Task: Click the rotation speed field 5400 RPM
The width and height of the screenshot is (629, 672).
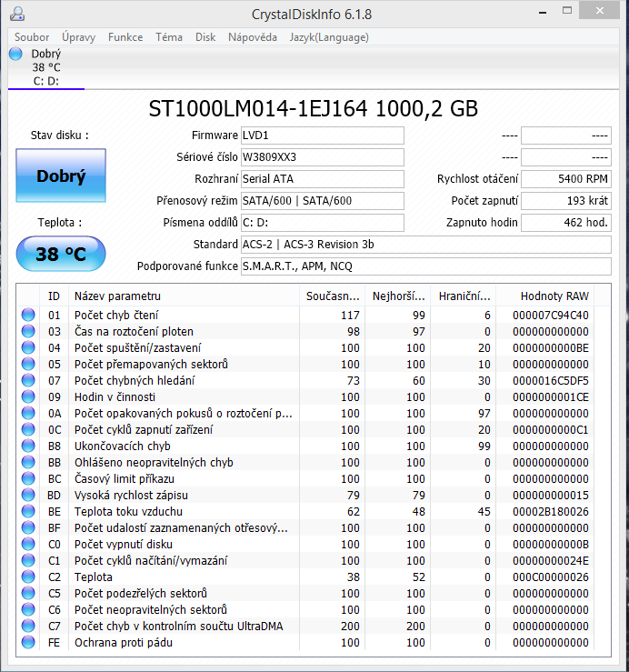Action: click(x=566, y=179)
